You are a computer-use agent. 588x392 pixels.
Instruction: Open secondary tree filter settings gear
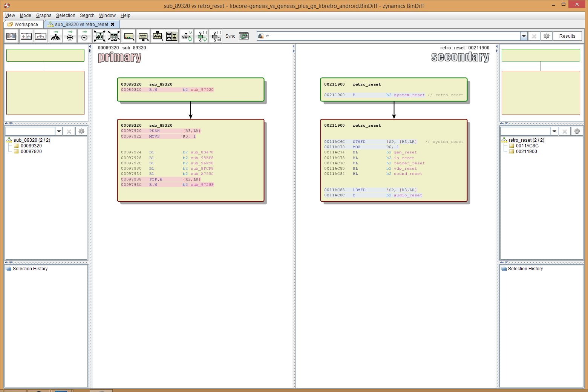click(x=577, y=131)
